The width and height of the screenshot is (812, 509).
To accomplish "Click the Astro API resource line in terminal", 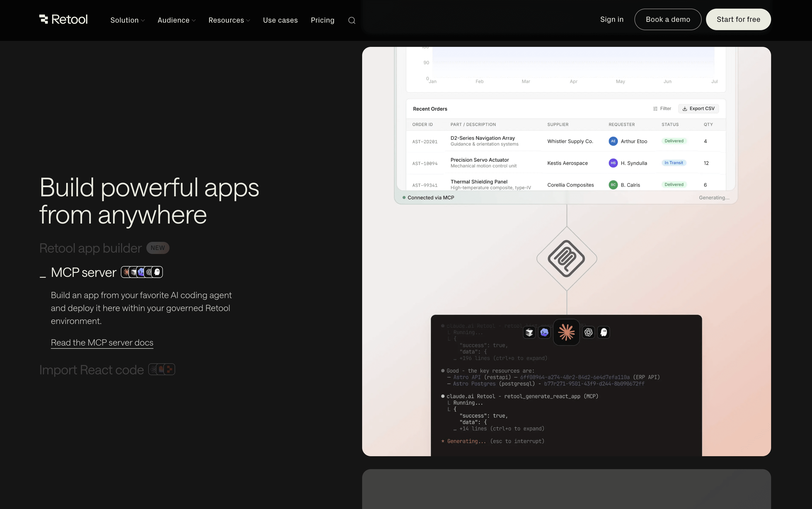I will pyautogui.click(x=553, y=377).
